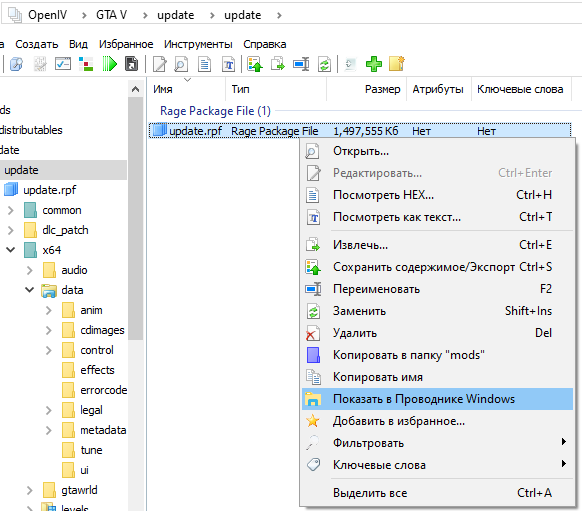The width and height of the screenshot is (582, 511).
Task: Expand the metadata folder node
Action: point(49,430)
